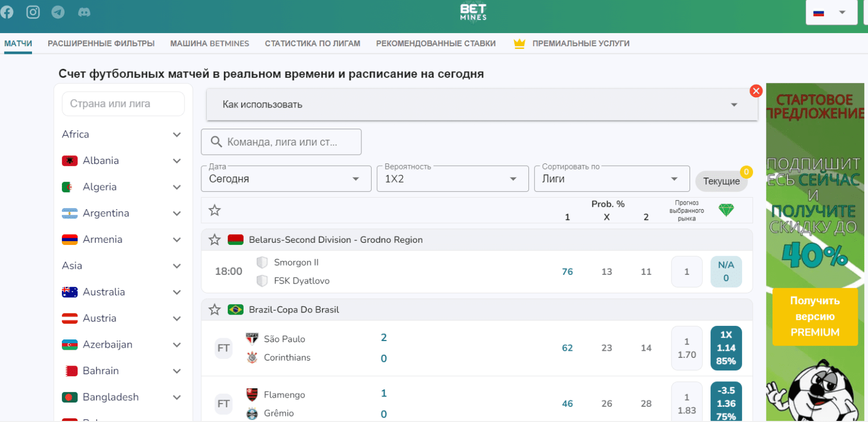Image resolution: width=868 pixels, height=422 pixels.
Task: Favorite the Brazil-Copa Do Brasil league star
Action: point(215,310)
